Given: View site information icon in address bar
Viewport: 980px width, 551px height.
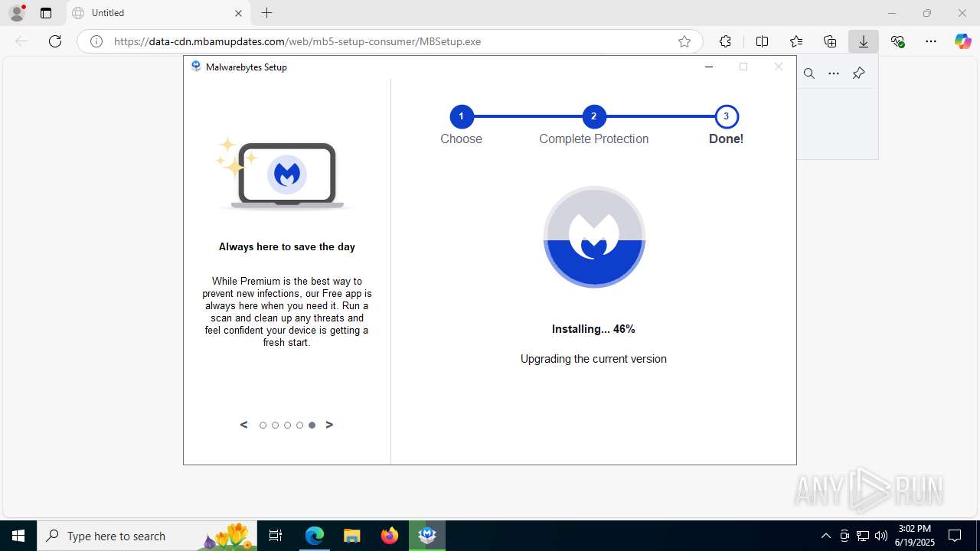Looking at the screenshot, I should coord(96,41).
